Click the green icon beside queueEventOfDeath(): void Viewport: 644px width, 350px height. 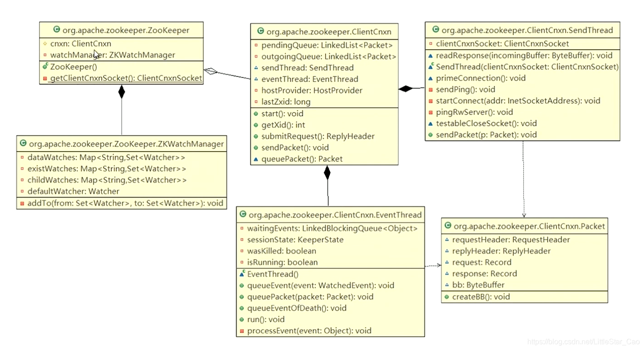[242, 308]
